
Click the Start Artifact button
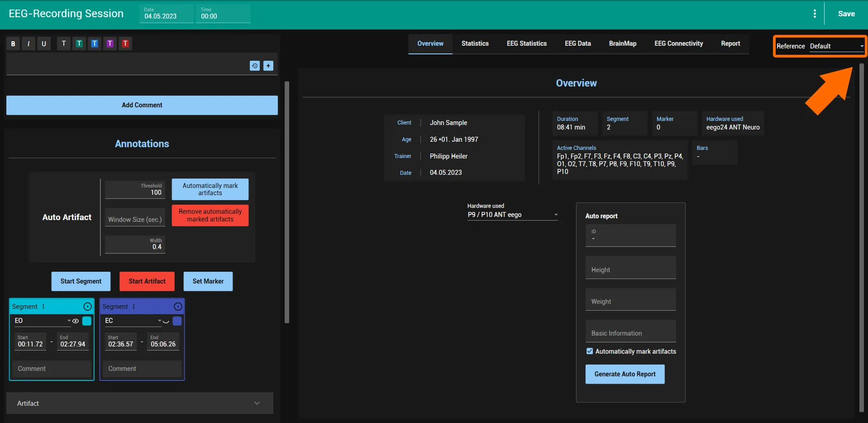pyautogui.click(x=147, y=281)
